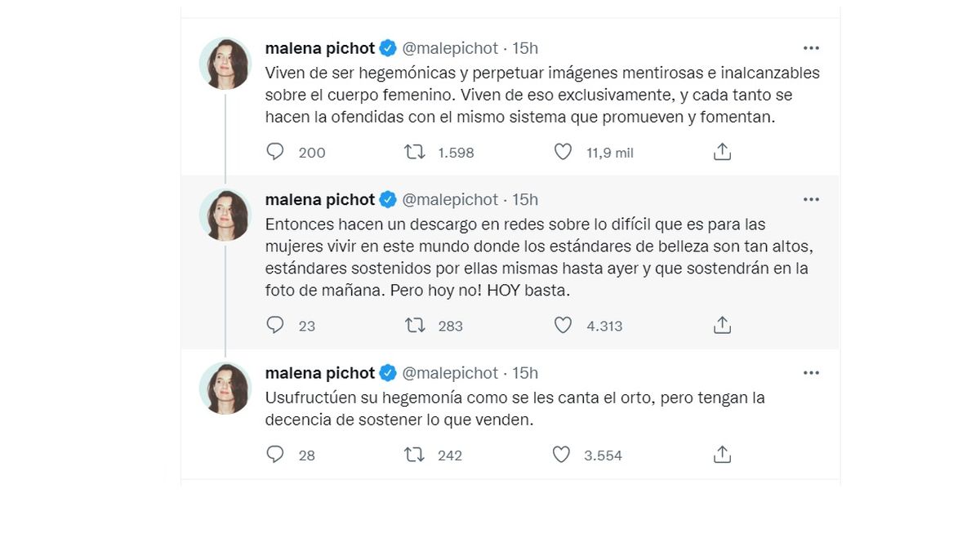Share the first tweet about 'hegemónicas'

[722, 152]
